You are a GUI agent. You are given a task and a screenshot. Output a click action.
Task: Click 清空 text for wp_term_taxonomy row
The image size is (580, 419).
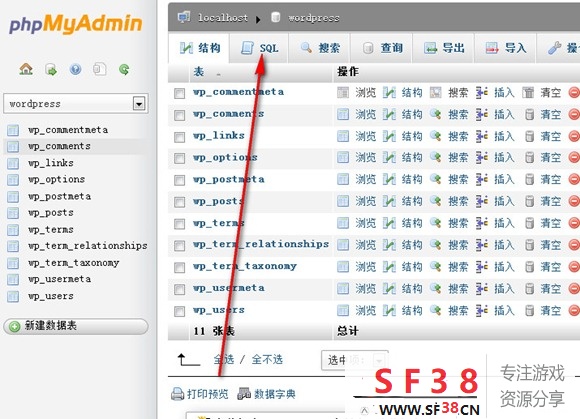(x=550, y=267)
